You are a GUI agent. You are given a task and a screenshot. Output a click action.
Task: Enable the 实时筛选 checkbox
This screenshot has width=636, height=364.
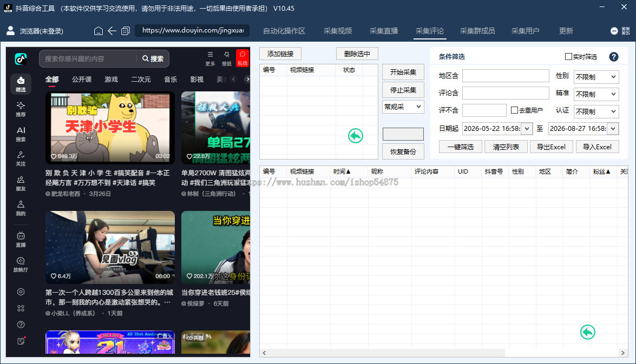(568, 56)
